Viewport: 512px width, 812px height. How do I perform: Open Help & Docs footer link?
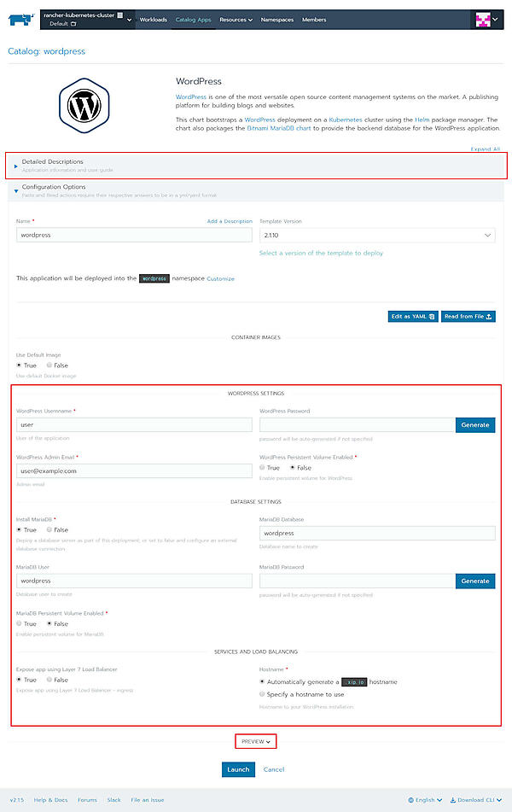(50, 800)
